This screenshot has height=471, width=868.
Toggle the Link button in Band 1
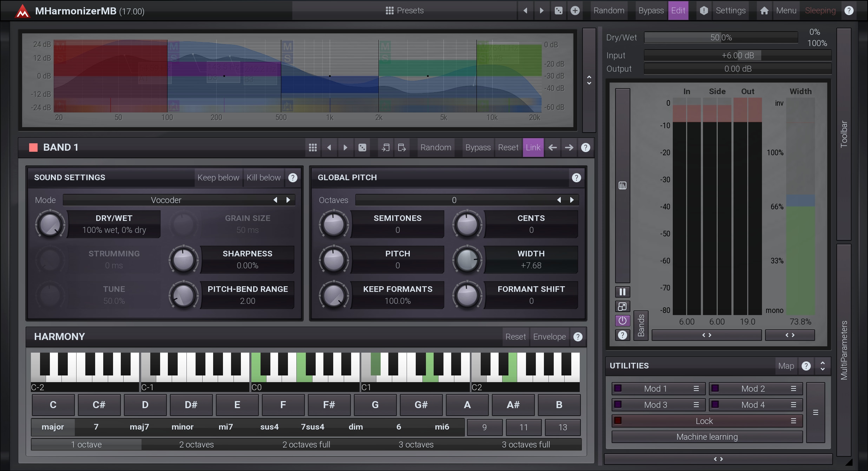(533, 148)
